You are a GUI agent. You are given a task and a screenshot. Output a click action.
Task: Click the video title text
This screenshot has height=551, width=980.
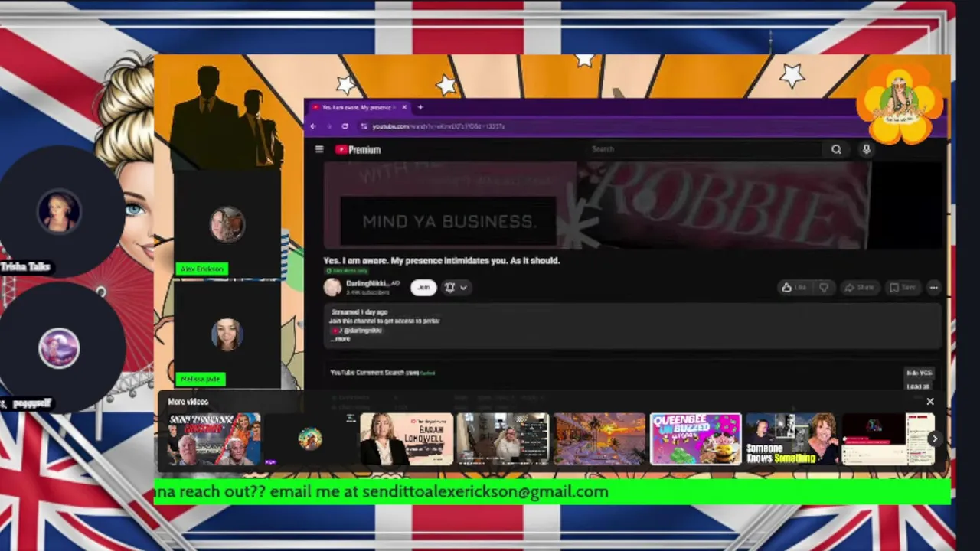coord(441,260)
